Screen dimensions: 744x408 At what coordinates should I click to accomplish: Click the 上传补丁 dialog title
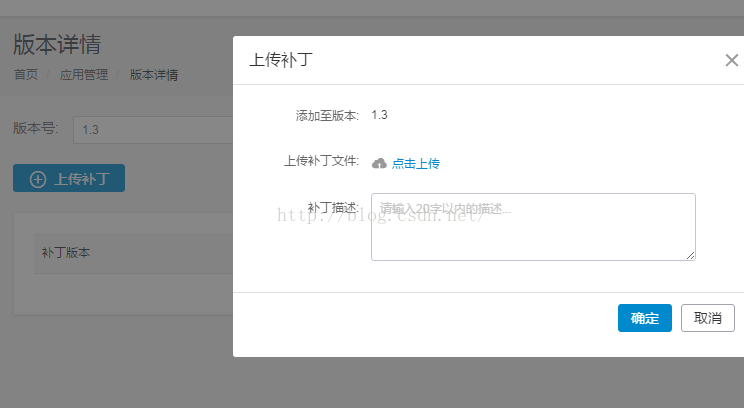tap(281, 60)
